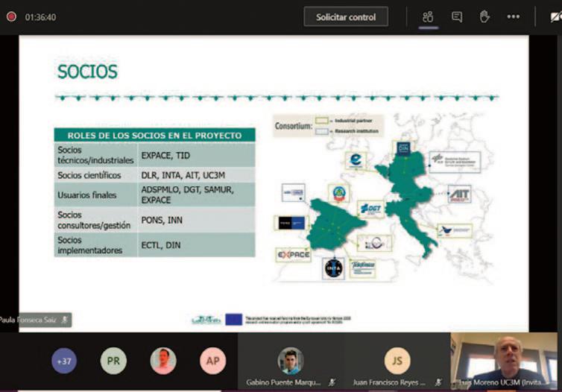Click the meeting timer 01:36:40
Image resolution: width=562 pixels, height=392 pixels.
(40, 17)
